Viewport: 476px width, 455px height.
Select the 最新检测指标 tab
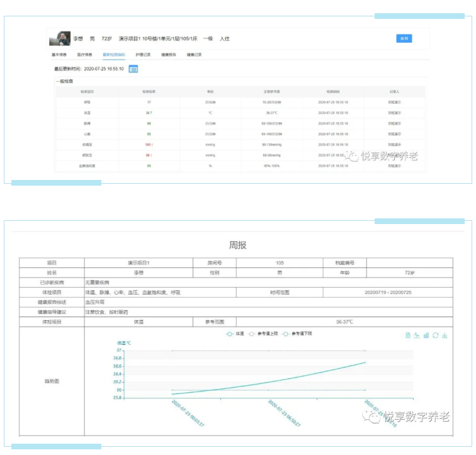(114, 55)
